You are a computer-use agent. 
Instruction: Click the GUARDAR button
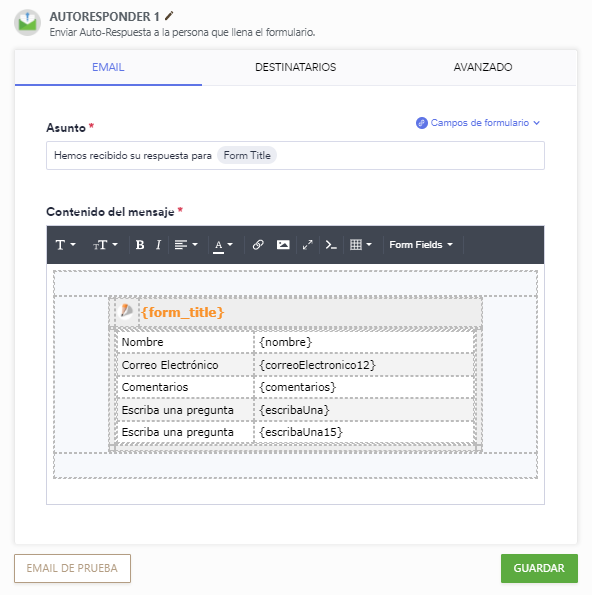coord(539,568)
